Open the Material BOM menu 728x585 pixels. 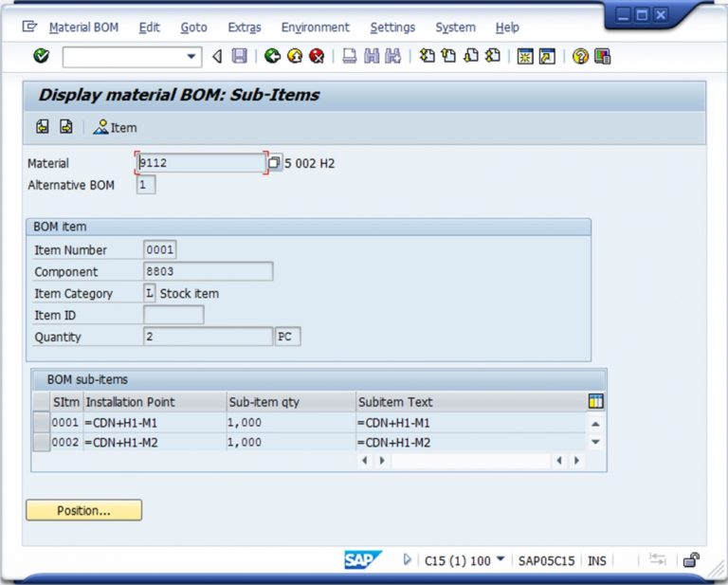coord(83,27)
